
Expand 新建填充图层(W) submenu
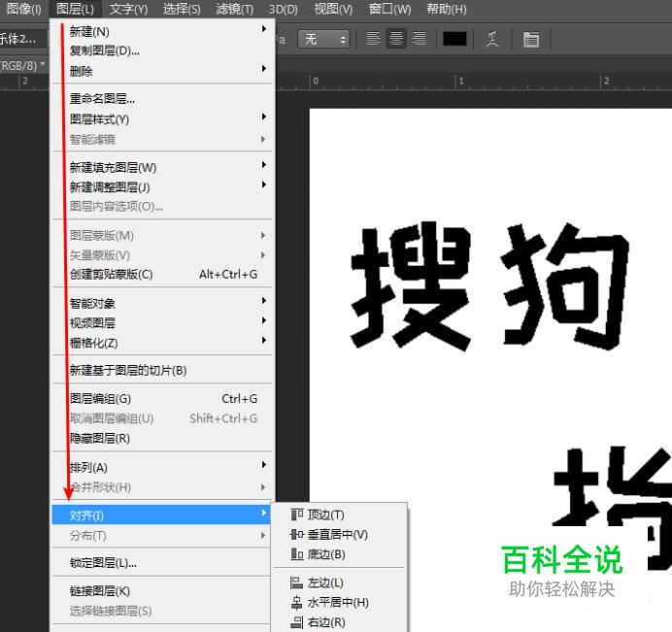[162, 167]
